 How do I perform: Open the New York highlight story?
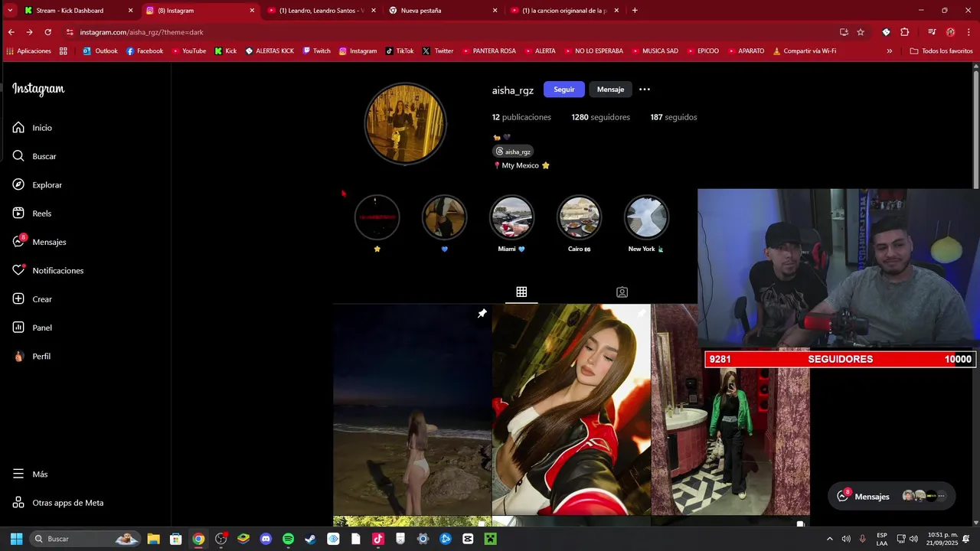(x=646, y=217)
